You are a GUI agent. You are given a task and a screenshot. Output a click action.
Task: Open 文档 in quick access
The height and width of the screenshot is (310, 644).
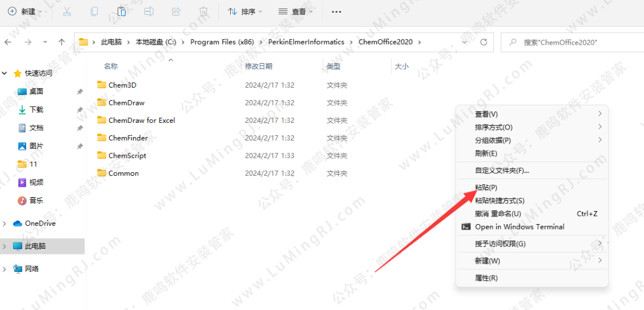pyautogui.click(x=36, y=128)
